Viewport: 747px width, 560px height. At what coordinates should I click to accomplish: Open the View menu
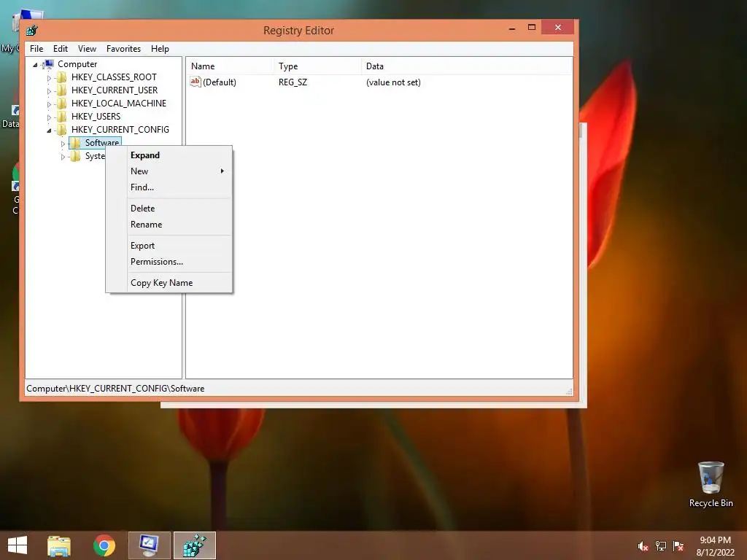coord(87,49)
